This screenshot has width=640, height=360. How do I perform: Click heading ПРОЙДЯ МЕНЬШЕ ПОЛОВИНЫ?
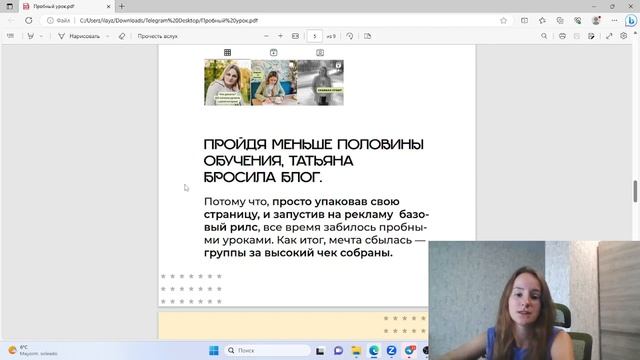pyautogui.click(x=313, y=144)
